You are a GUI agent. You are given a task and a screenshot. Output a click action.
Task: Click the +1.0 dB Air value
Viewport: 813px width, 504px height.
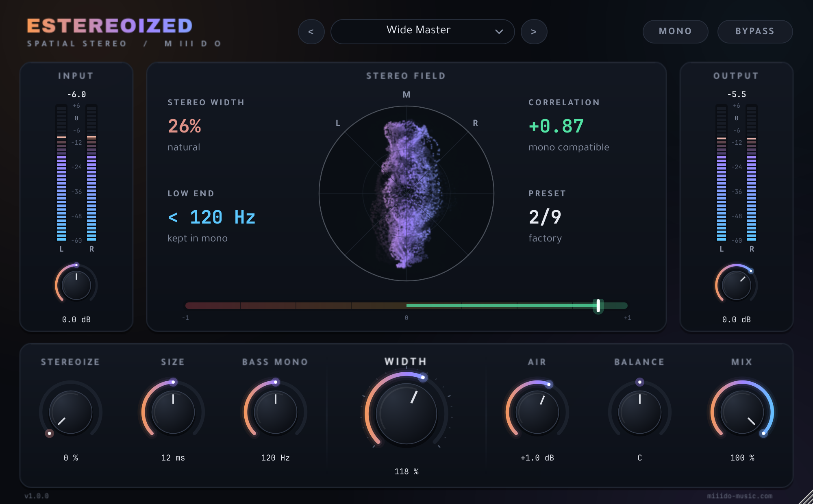537,458
